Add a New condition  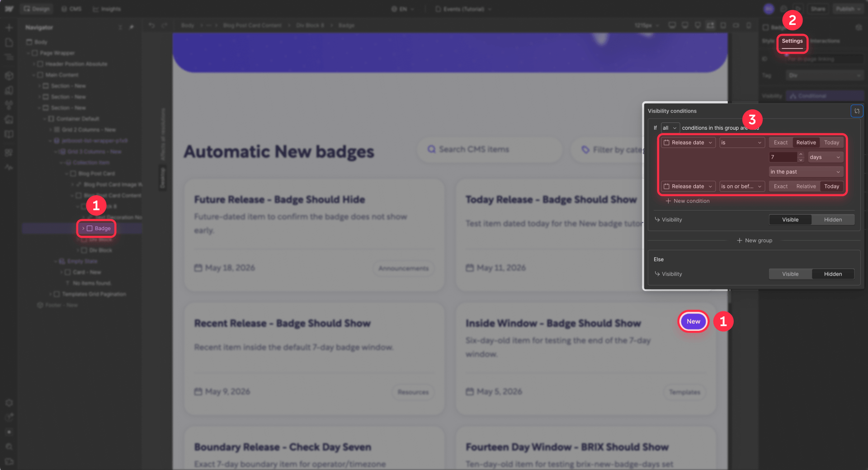click(x=687, y=201)
